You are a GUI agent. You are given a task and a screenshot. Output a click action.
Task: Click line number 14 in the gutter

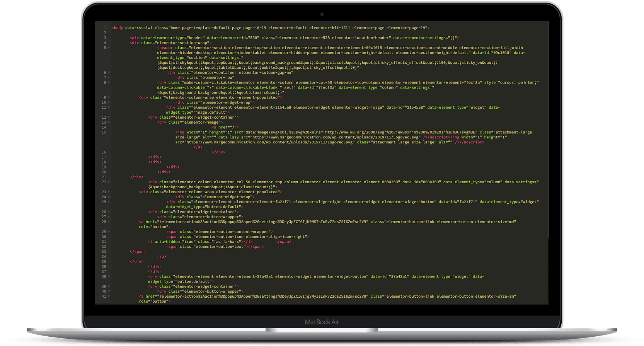pos(104,128)
